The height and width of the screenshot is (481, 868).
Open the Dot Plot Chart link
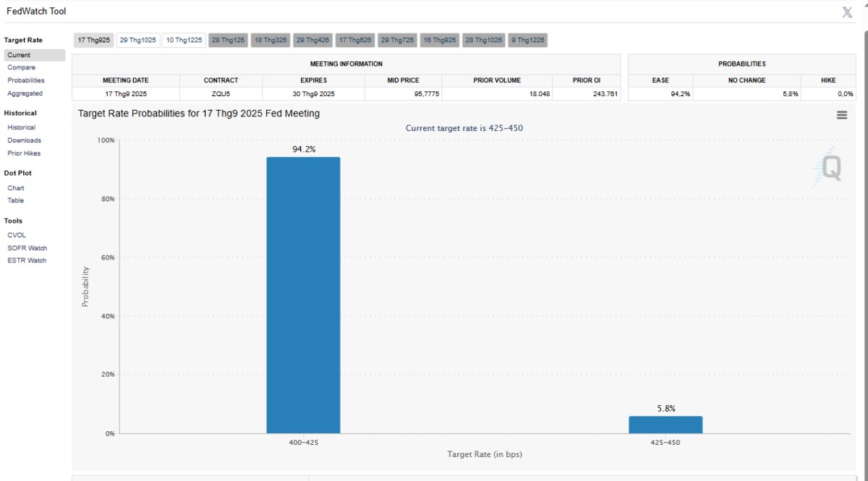tap(16, 188)
